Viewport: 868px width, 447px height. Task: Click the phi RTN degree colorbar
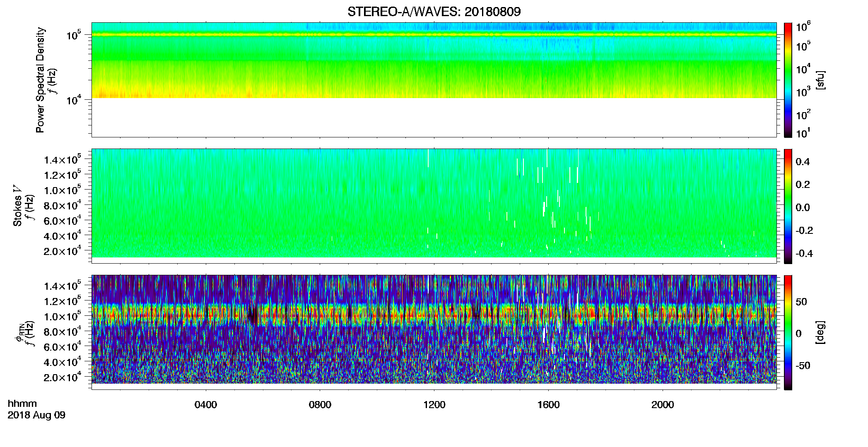788,332
